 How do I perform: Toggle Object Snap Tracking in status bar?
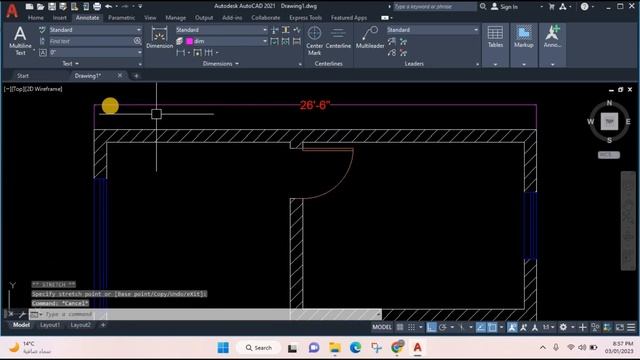coord(481,327)
